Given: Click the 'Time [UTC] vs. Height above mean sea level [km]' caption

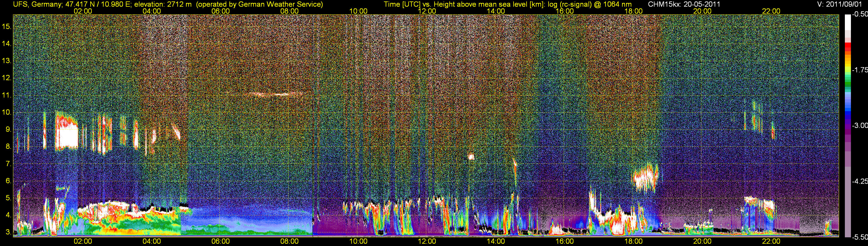Looking at the screenshot, I should [464, 4].
